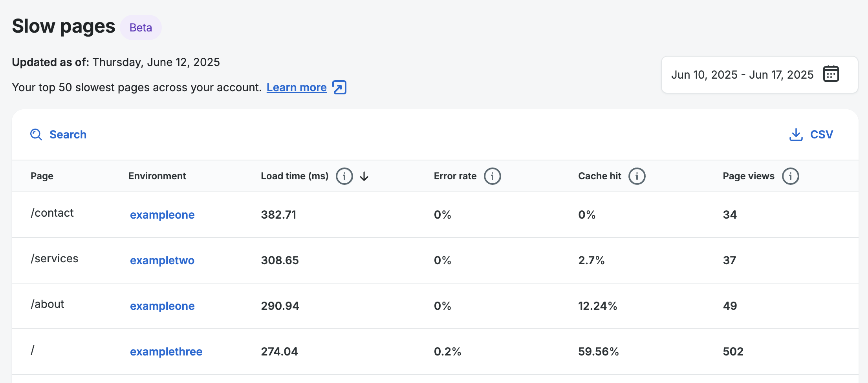
Task: Click the Load time (ms) column header
Action: tap(295, 176)
